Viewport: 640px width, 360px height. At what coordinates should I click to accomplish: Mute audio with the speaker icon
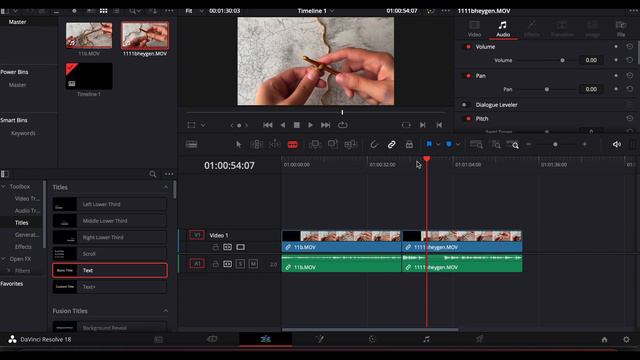[617, 144]
